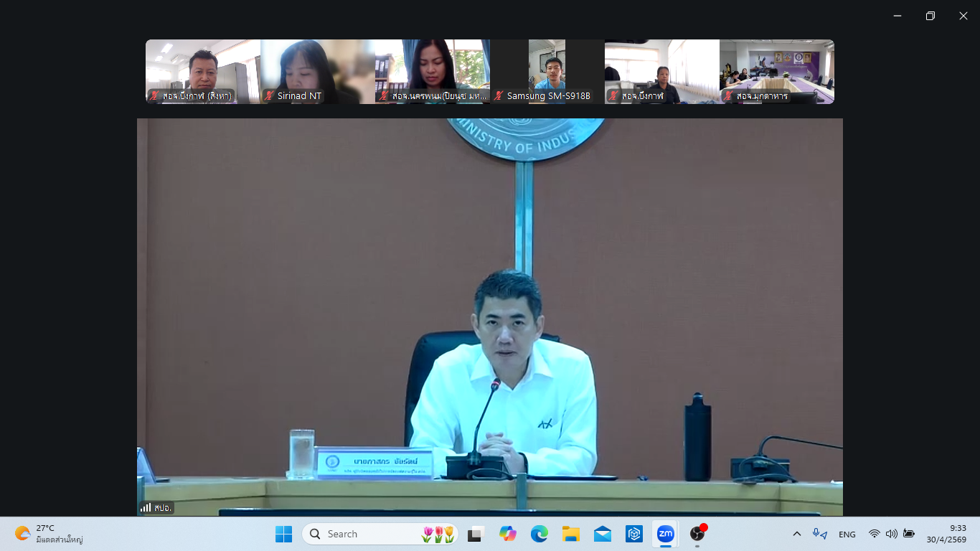Open the File Explorer folder icon

[x=570, y=534]
